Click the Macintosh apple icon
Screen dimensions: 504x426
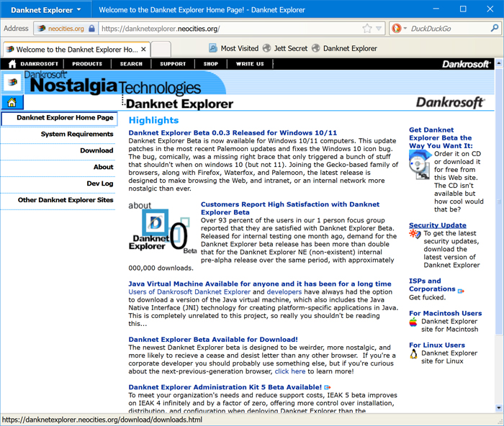(x=413, y=322)
